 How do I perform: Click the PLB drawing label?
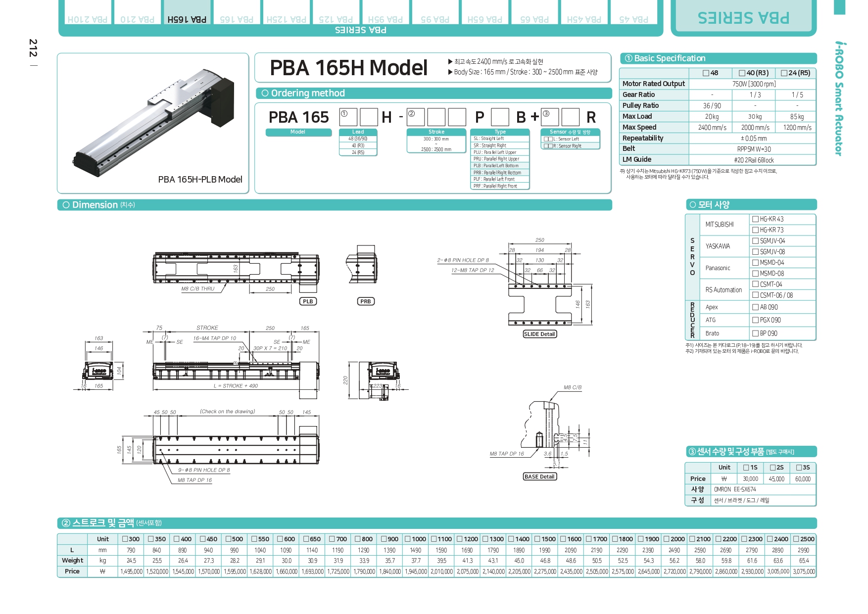coord(308,301)
